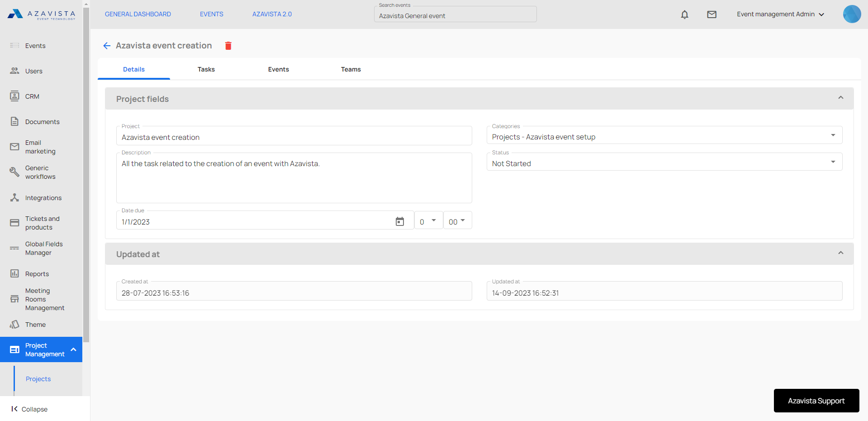Open the due hour dropdown showing 0
The image size is (868, 421).
point(428,220)
